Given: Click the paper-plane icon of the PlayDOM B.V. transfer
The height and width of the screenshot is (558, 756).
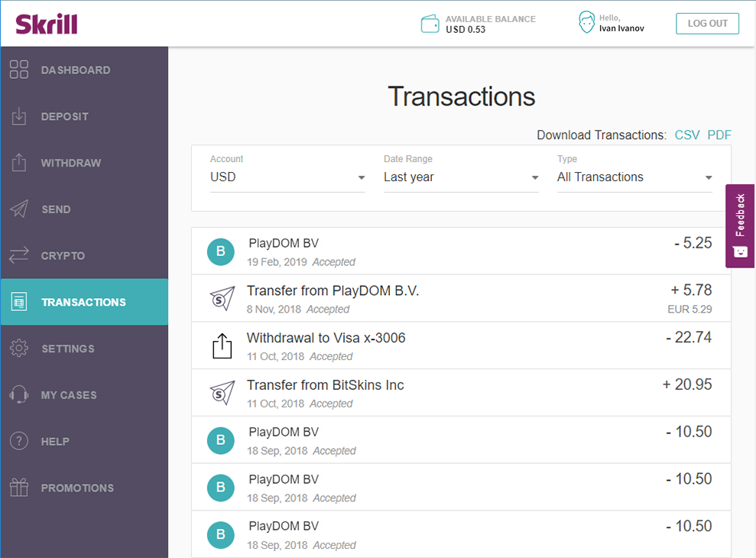Looking at the screenshot, I should coord(222,299).
